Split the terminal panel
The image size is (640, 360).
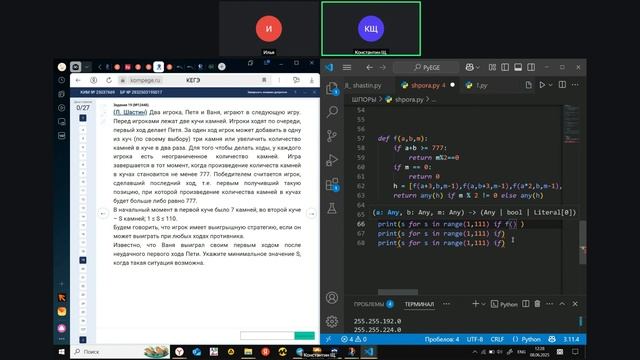tap(526, 304)
